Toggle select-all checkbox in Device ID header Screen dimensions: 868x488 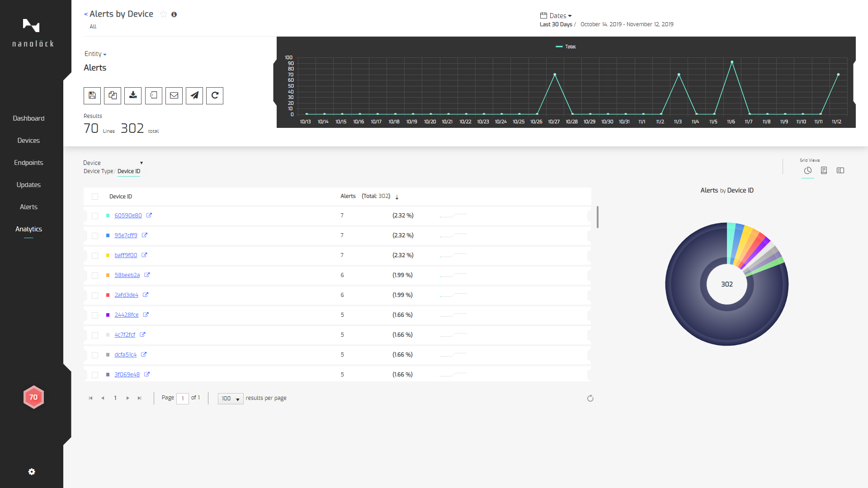(95, 197)
